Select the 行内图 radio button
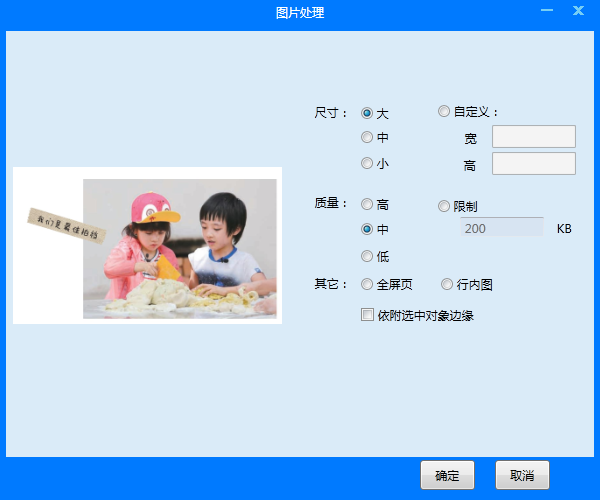Screen dimensions: 600x500 447,284
